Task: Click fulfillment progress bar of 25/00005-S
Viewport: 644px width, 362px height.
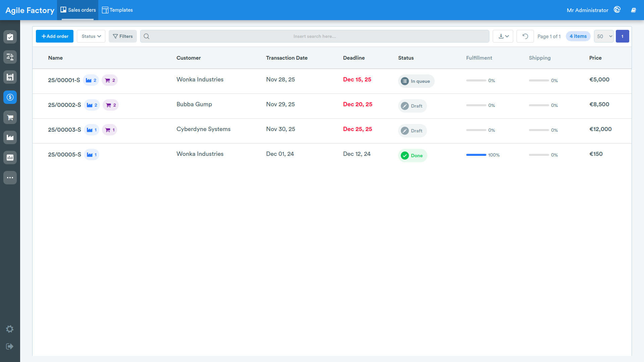Action: point(476,155)
